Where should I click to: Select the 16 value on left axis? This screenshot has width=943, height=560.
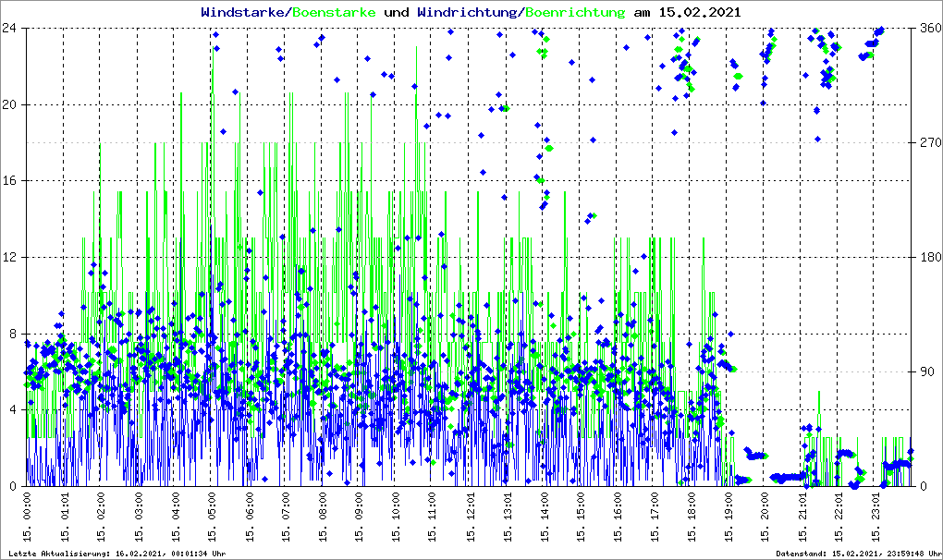tap(13, 181)
